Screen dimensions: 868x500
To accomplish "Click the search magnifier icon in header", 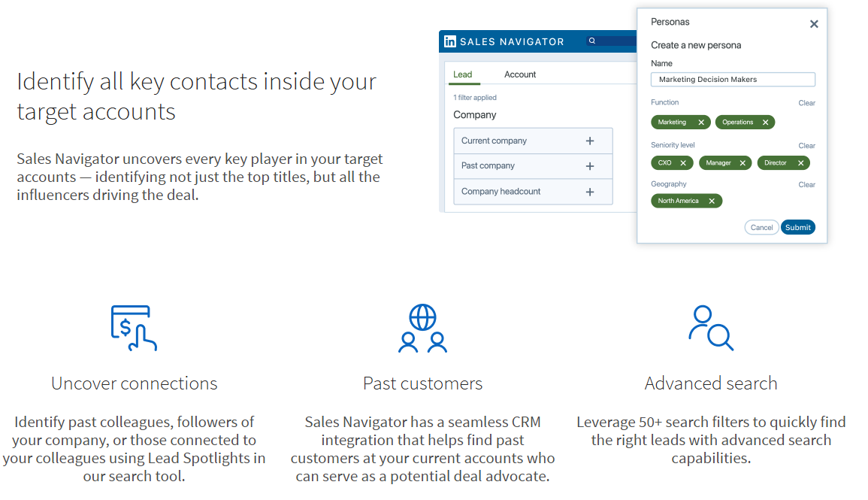I will pos(591,41).
